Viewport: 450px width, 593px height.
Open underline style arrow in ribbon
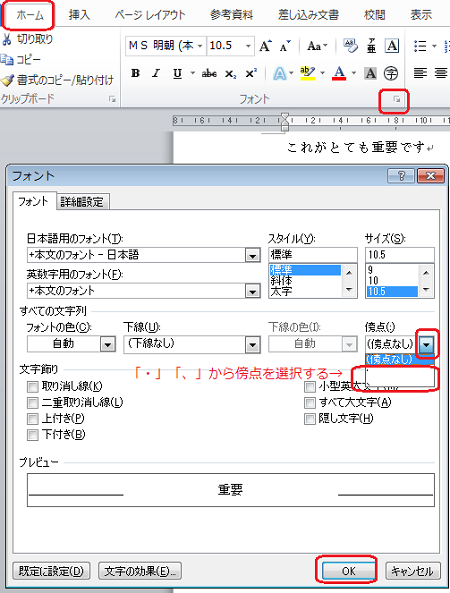pos(192,73)
